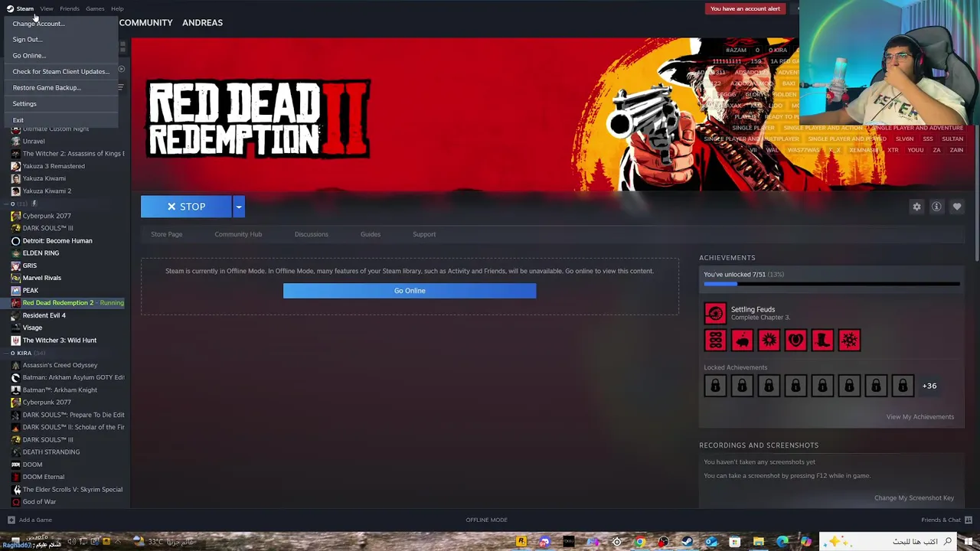
Task: Click The Witcher 3: Wild Hunt icon
Action: click(15, 340)
